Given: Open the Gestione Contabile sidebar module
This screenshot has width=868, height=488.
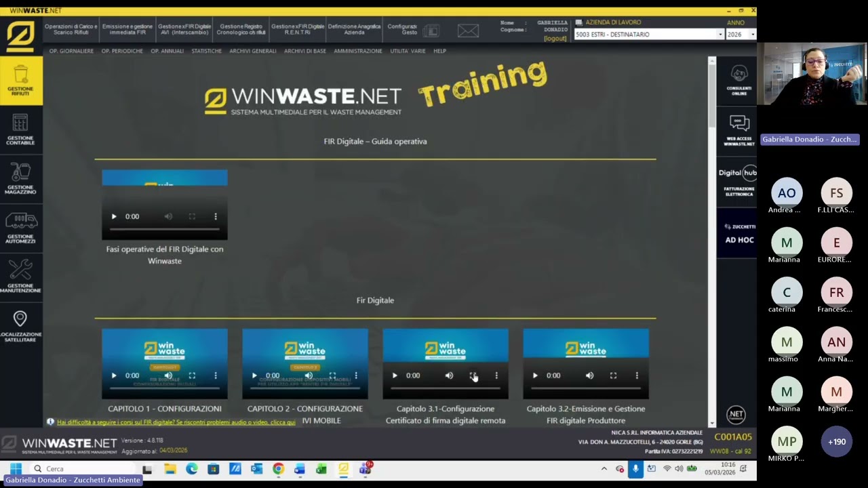Looking at the screenshot, I should click(21, 129).
